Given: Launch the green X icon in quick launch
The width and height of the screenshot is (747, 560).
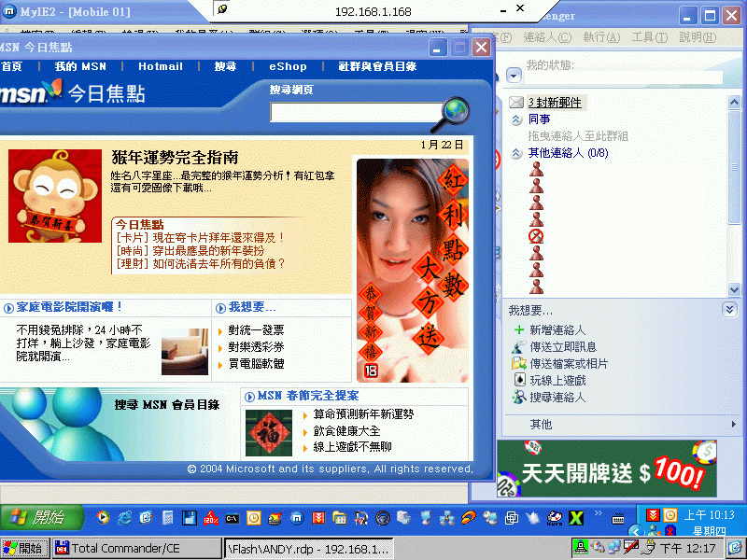Looking at the screenshot, I should point(576,518).
